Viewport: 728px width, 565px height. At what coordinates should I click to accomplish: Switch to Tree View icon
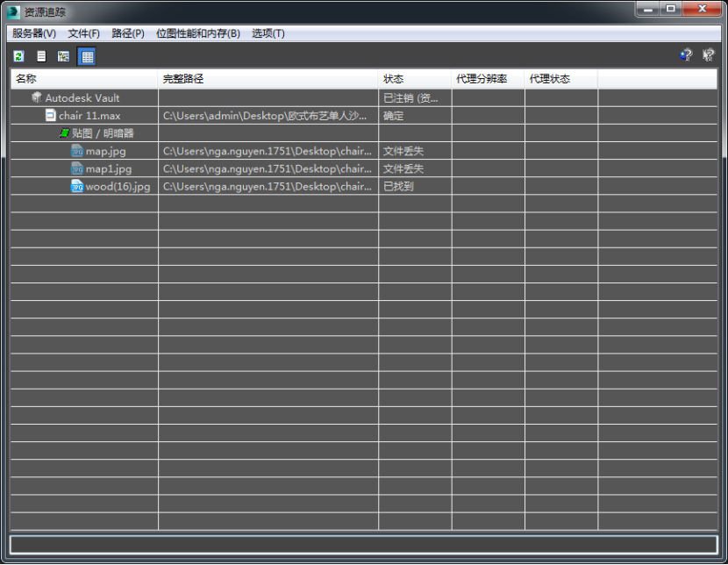pos(64,57)
